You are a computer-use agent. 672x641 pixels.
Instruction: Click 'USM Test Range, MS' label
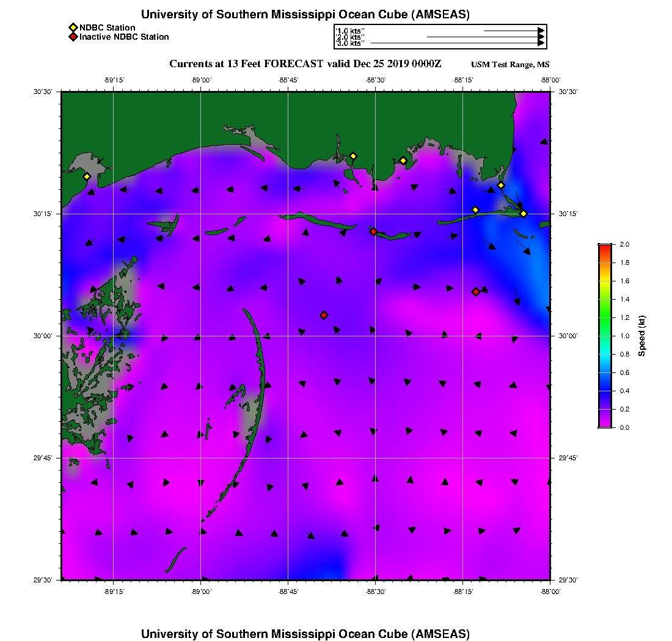click(510, 65)
